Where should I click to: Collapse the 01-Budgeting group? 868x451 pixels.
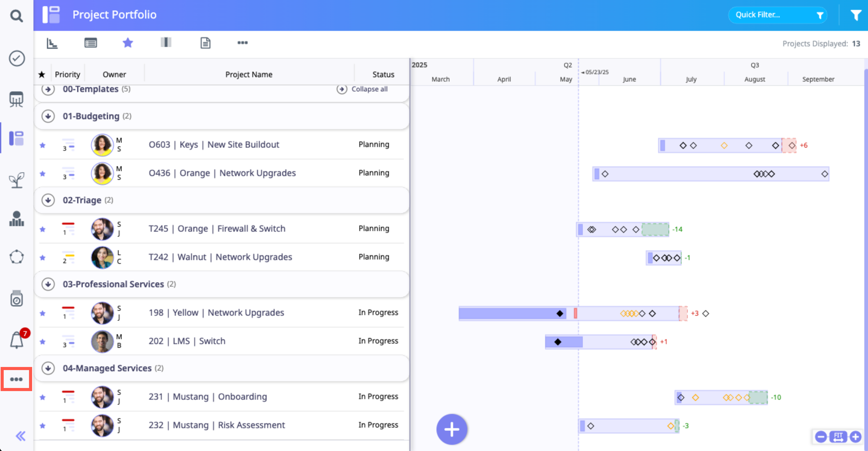48,116
